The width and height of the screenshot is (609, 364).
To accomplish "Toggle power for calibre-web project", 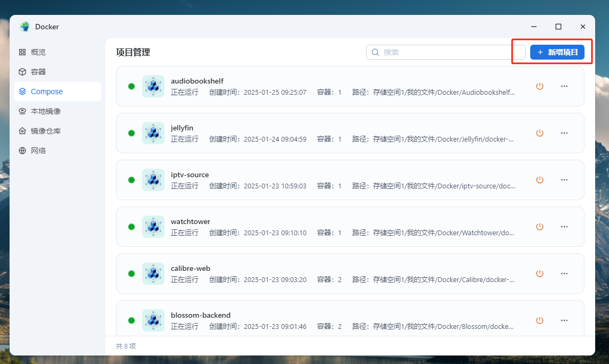I will [540, 274].
